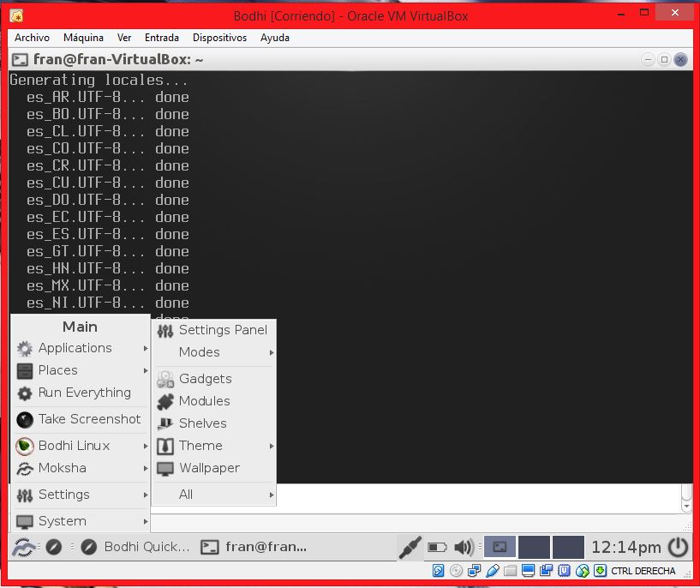This screenshot has width=700, height=588.
Task: Switch to the fran@fran terminal taskbar button
Action: (254, 547)
